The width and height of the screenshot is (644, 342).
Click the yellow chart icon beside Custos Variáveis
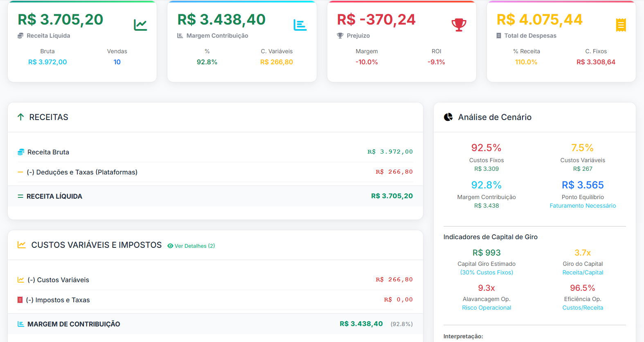pos(20,279)
